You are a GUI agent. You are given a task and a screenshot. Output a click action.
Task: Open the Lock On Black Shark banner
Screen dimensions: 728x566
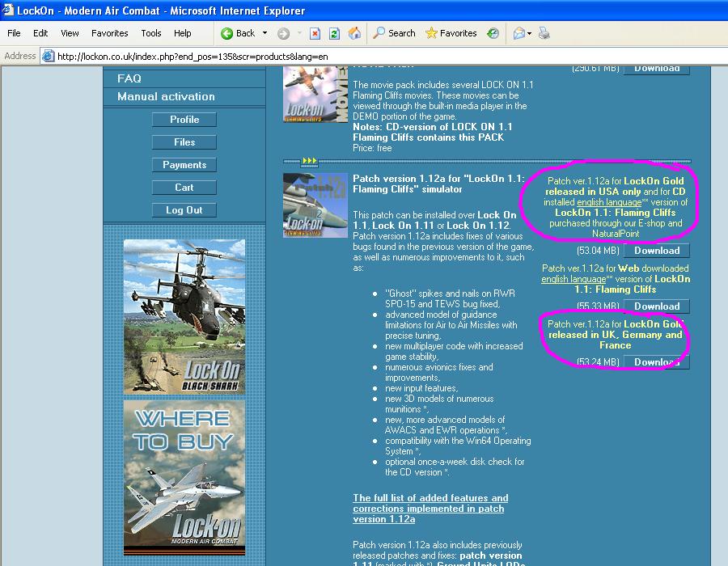pos(184,317)
